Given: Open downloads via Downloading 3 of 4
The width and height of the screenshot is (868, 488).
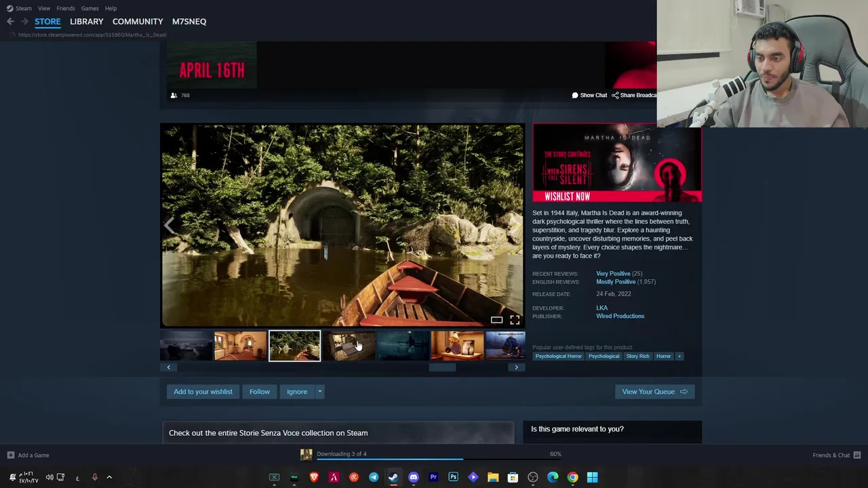Looking at the screenshot, I should pyautogui.click(x=342, y=454).
